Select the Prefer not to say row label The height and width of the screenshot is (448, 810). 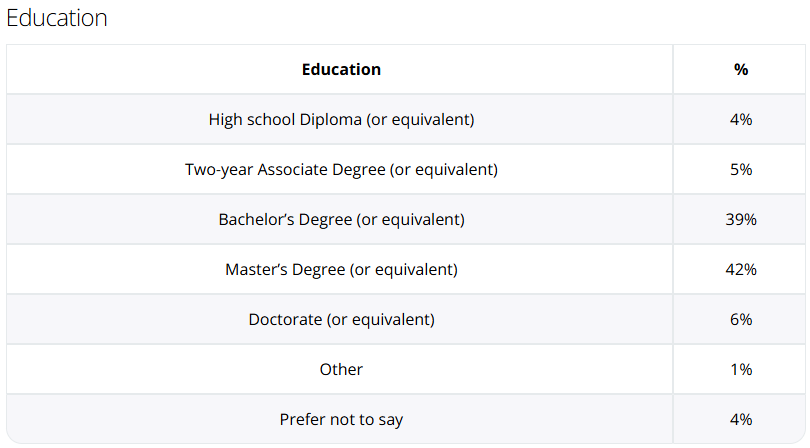[x=341, y=420]
